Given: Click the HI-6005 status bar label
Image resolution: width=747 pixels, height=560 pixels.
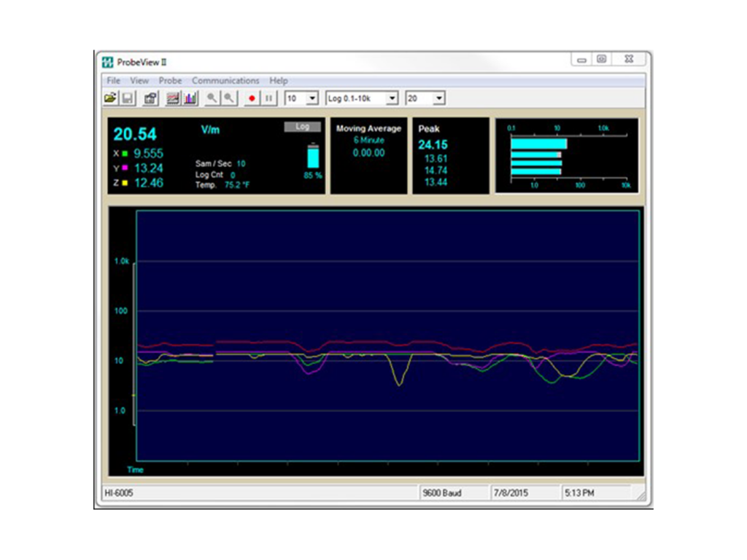Looking at the screenshot, I should click(120, 492).
